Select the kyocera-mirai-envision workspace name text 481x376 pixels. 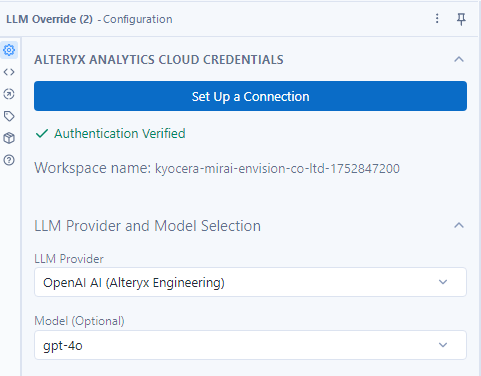(277, 169)
